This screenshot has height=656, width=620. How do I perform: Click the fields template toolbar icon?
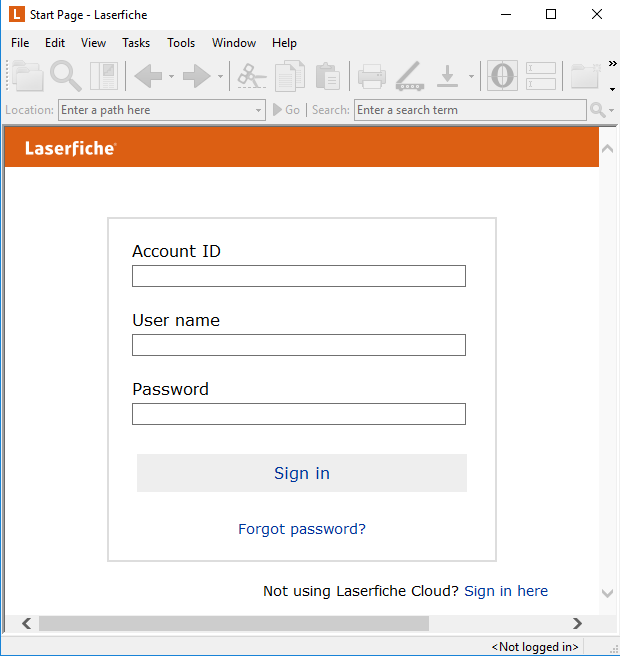(x=541, y=76)
